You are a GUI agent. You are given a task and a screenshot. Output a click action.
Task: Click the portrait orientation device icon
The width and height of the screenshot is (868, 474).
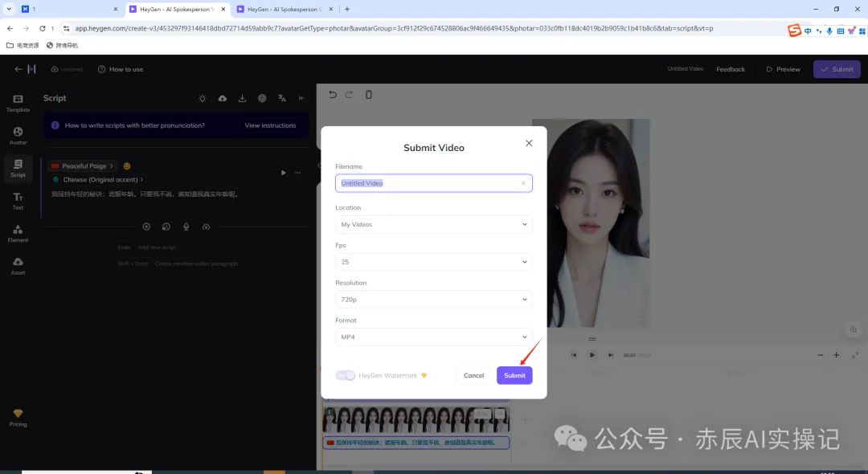pos(369,95)
